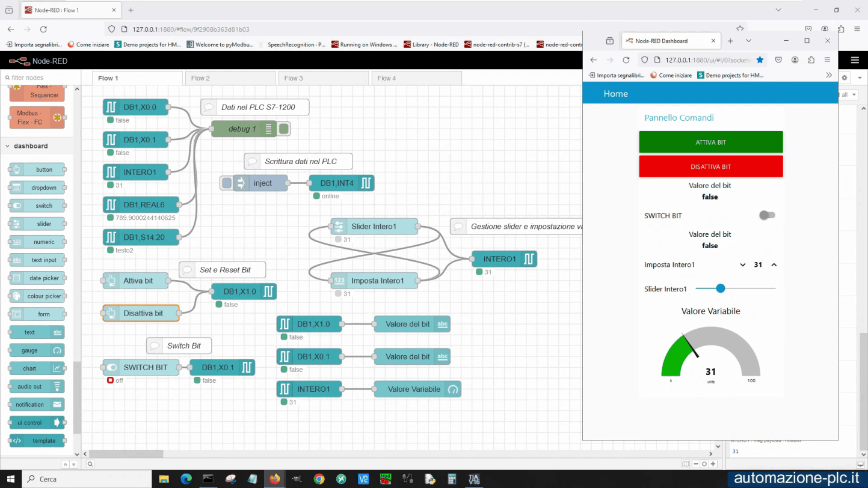Click the DB1,X0.0 S7 input node

point(136,107)
